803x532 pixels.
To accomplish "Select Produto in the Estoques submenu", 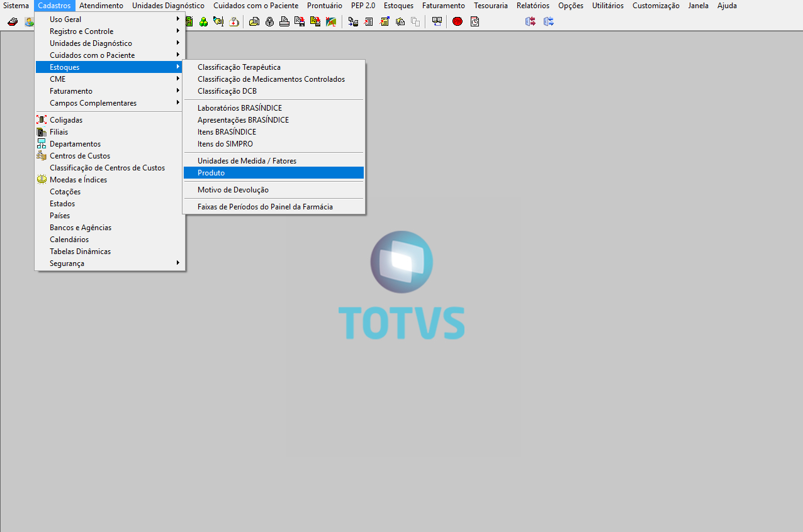I will pos(274,172).
